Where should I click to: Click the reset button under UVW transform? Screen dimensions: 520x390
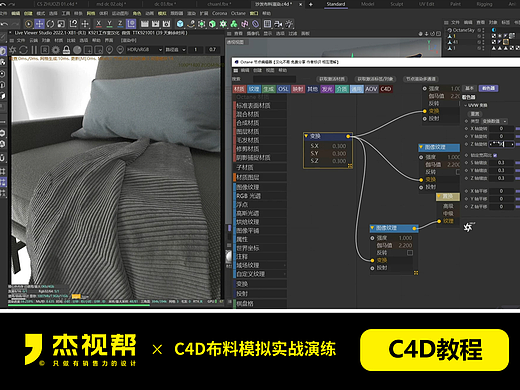click(x=475, y=114)
